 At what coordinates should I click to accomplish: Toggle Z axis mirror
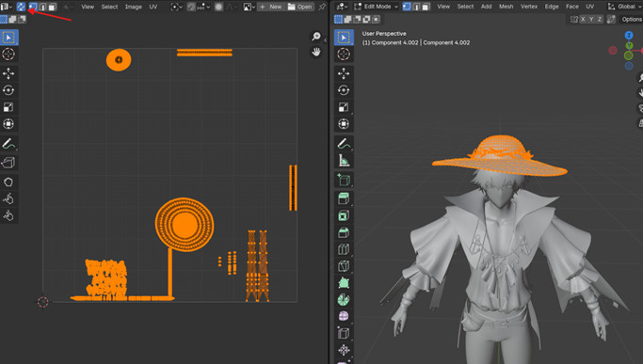click(600, 19)
